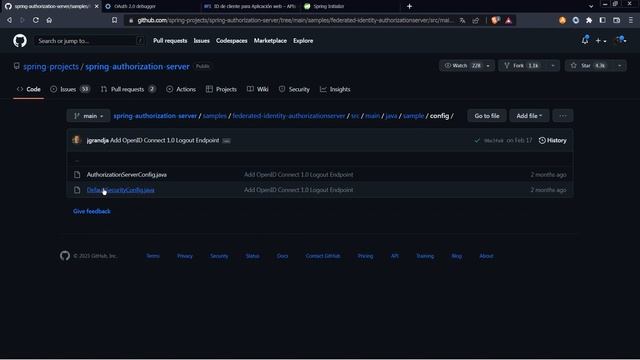
Task: Switch to ID de cliente tab
Action: [x=250, y=6]
